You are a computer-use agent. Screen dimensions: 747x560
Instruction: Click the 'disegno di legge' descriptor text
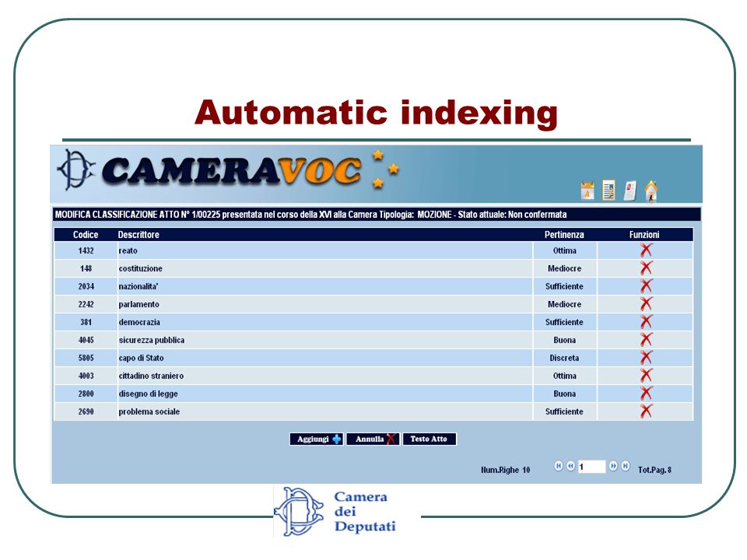[148, 394]
